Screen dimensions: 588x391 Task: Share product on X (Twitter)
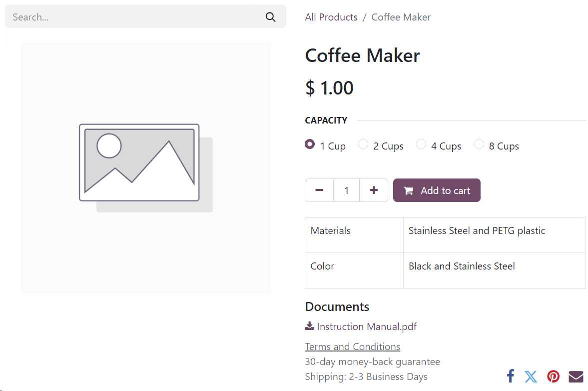pyautogui.click(x=531, y=376)
